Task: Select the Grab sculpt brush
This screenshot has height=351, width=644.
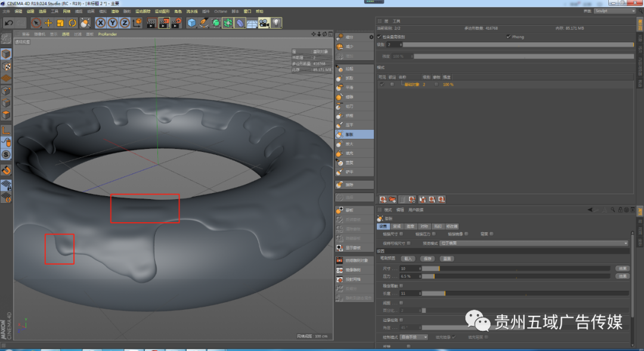Action: pos(354,78)
